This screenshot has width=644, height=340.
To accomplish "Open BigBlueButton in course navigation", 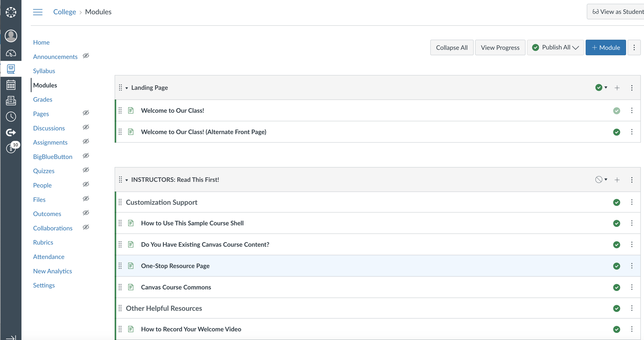I will 52,157.
